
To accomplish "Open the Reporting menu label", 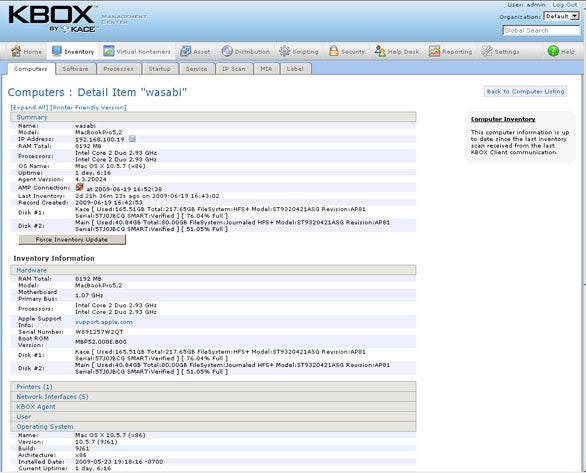I will click(457, 52).
